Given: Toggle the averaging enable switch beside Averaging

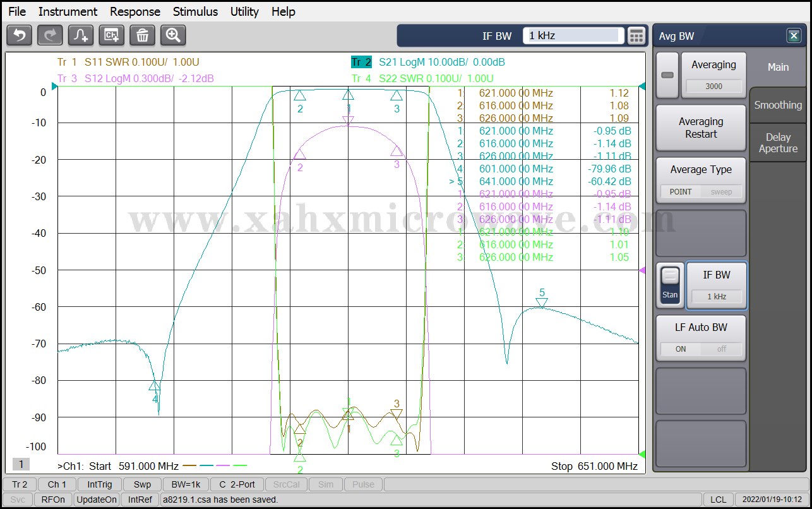Looking at the screenshot, I should pos(667,75).
